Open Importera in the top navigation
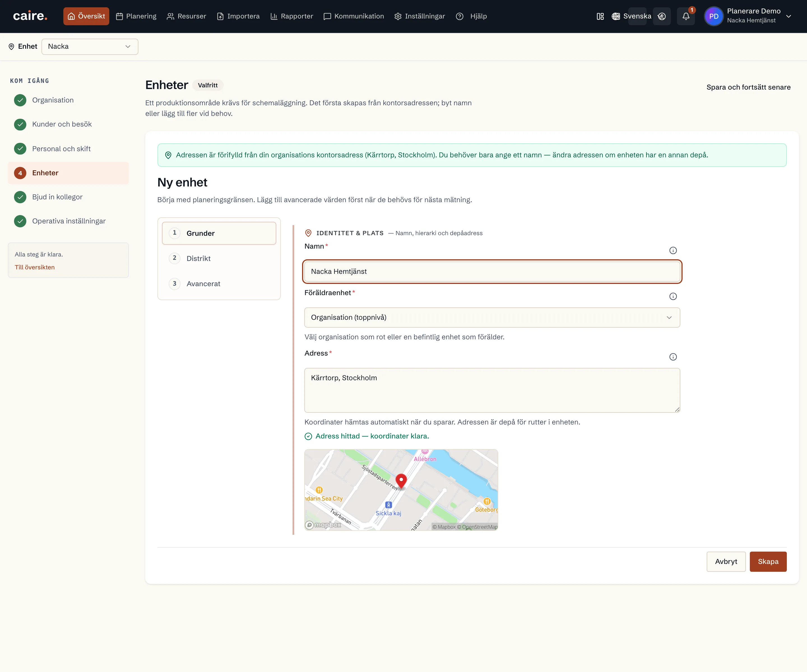This screenshot has height=672, width=807. pyautogui.click(x=238, y=16)
